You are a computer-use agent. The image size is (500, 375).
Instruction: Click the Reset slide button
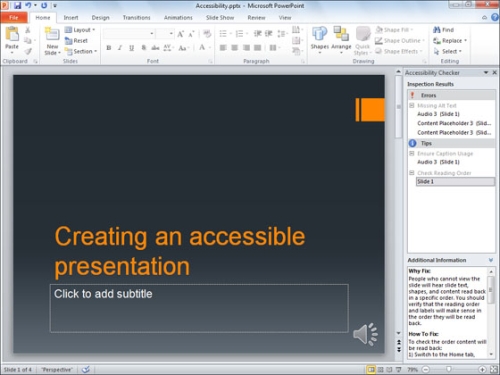click(x=76, y=41)
